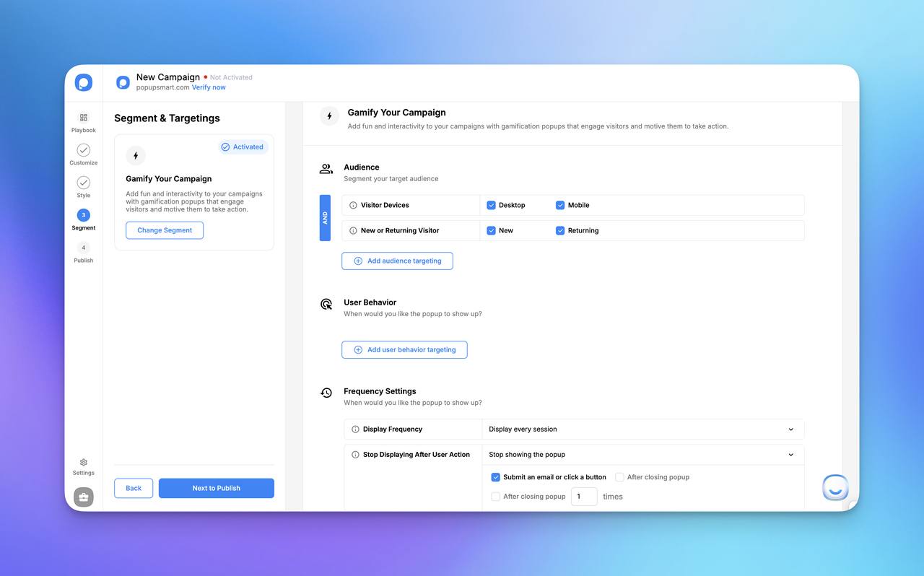Click the Change Segment button
Screen dimensions: 924x576
click(x=165, y=230)
